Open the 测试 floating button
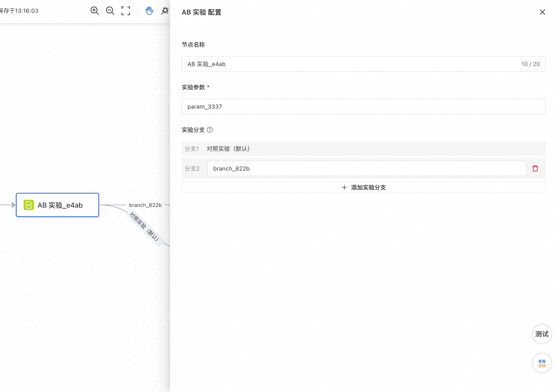 tap(542, 334)
